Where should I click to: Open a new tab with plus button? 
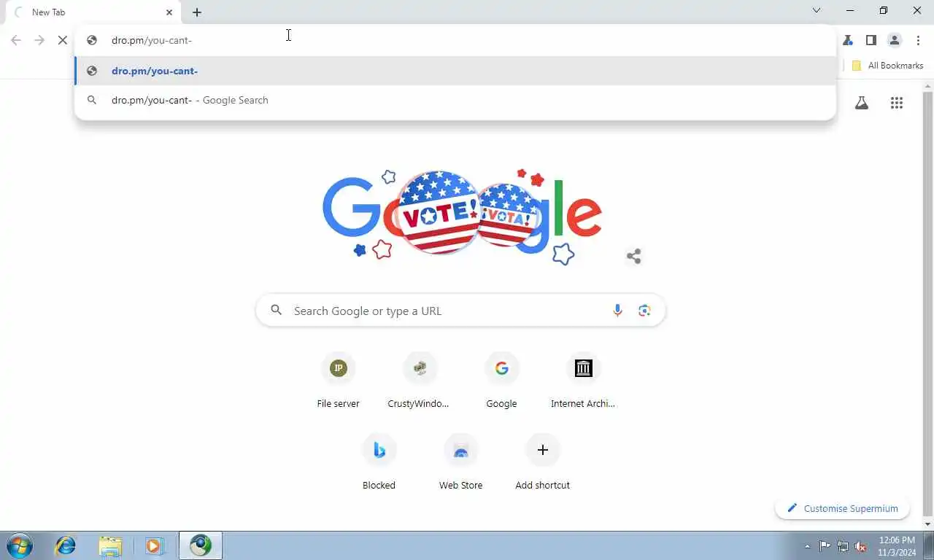(197, 12)
